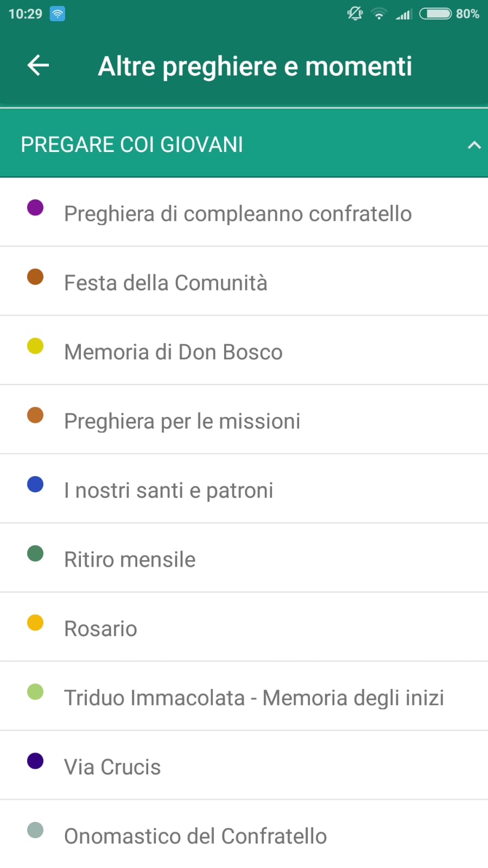Open I nostri santi e patroni

click(x=168, y=490)
